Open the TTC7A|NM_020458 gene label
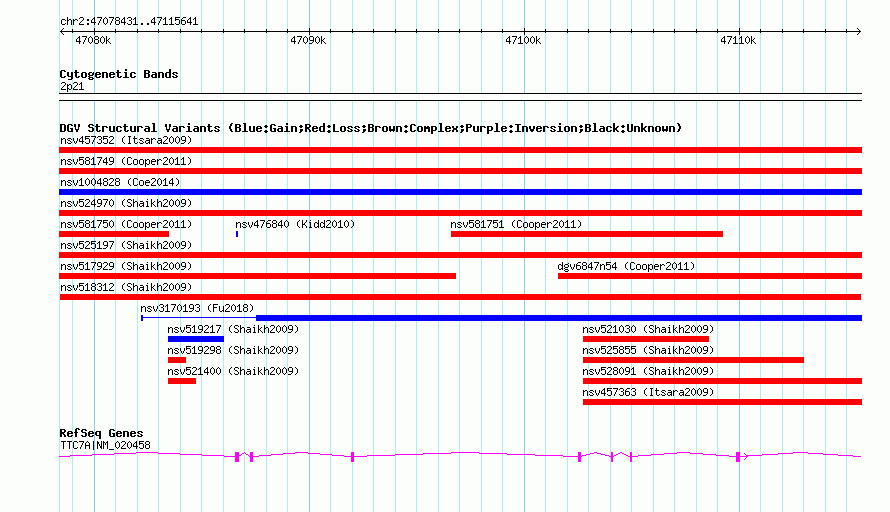Viewport: 890px width, 512px height. [106, 446]
